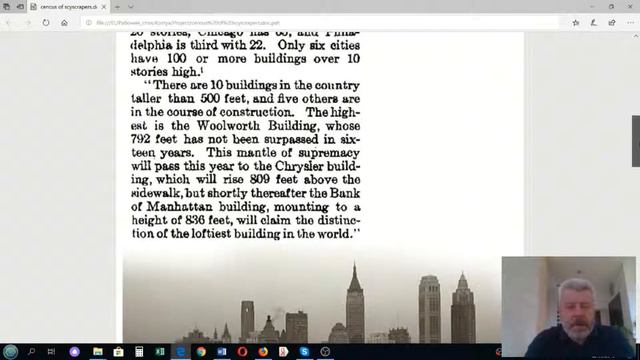Click the skyline photograph in the PDF
640x360 pixels.
[312, 296]
